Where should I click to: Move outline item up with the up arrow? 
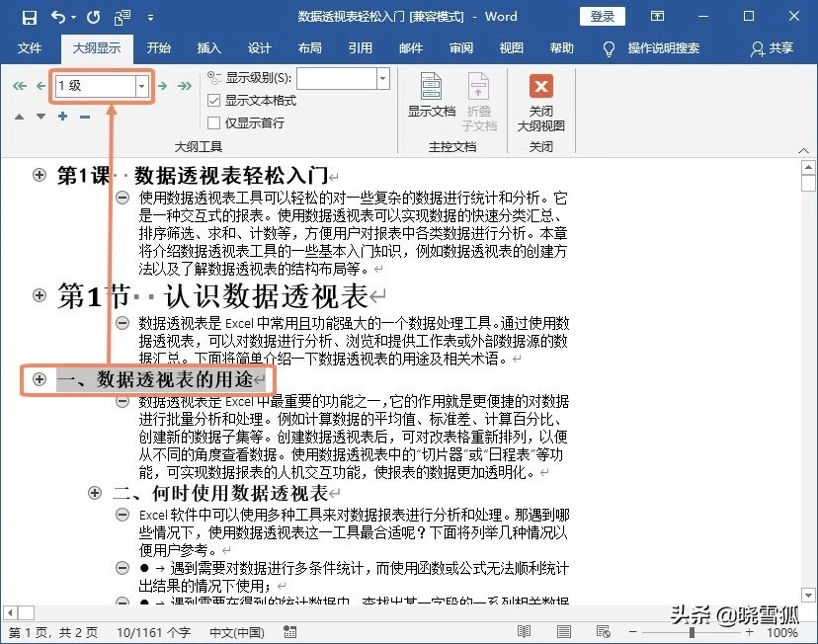click(20, 116)
